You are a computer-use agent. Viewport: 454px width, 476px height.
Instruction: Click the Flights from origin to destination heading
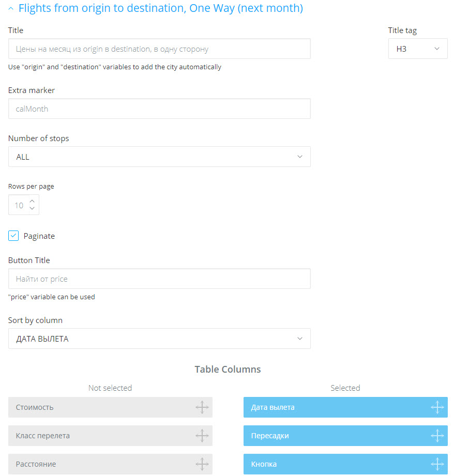click(161, 8)
